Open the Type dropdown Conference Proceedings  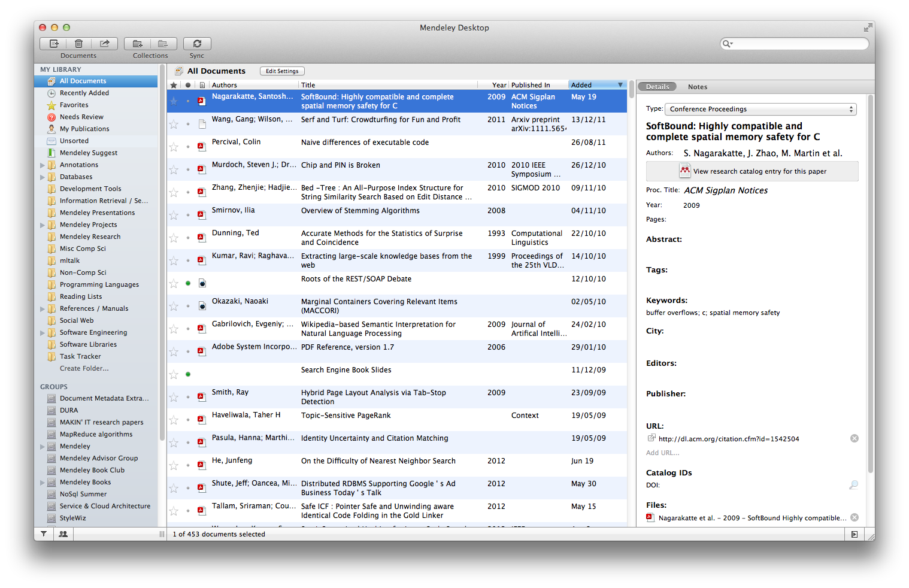tap(761, 109)
